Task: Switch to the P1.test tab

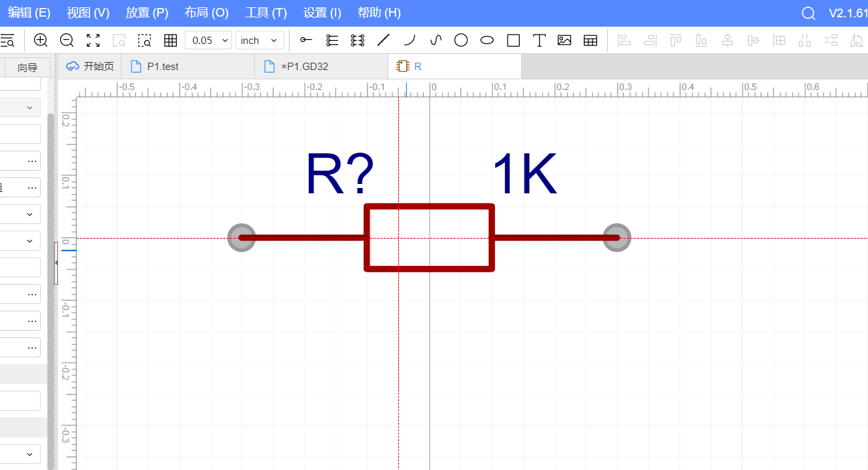Action: (x=163, y=67)
